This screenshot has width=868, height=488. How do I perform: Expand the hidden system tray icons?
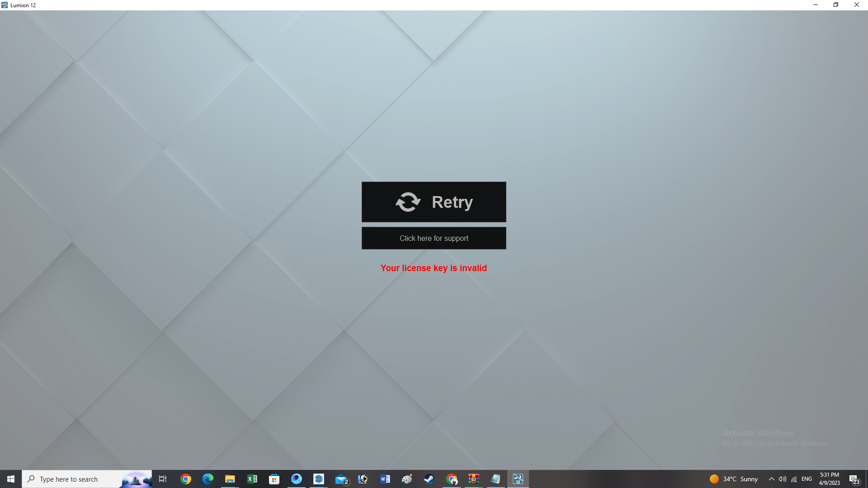[x=772, y=479]
